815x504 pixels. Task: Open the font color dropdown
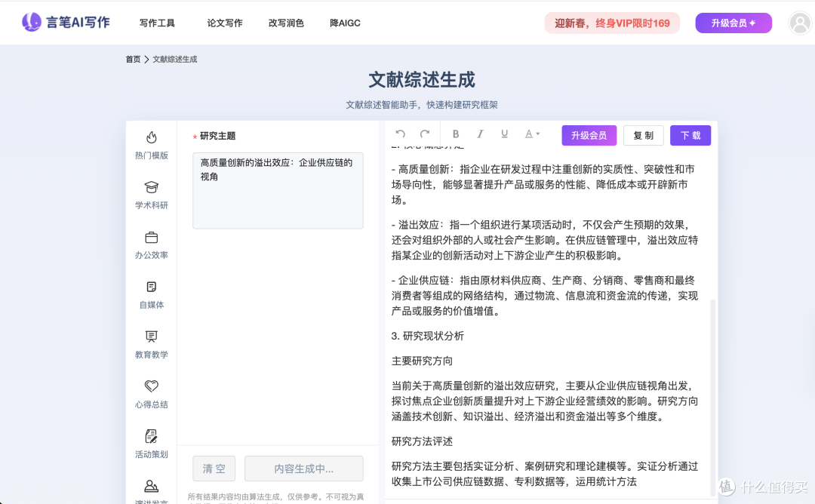coord(532,134)
